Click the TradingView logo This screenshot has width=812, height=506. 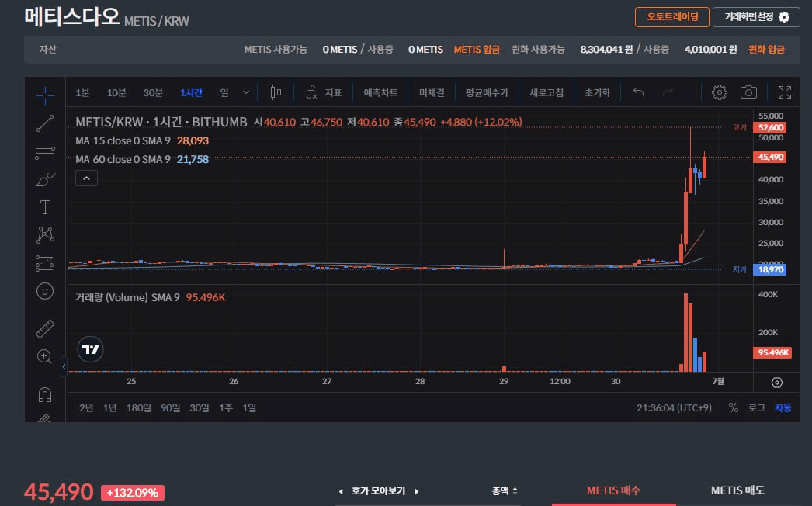pyautogui.click(x=90, y=349)
